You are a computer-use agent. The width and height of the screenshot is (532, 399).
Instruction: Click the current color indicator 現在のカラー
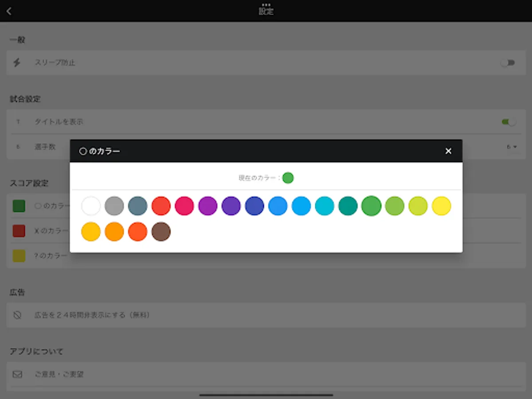pyautogui.click(x=288, y=178)
